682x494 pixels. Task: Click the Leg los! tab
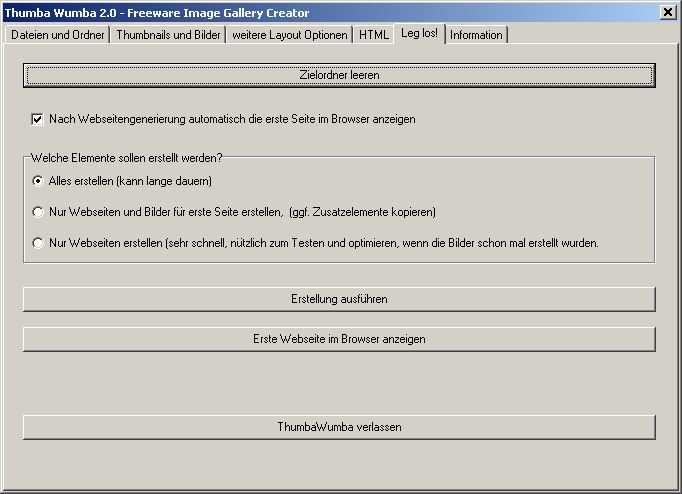pyautogui.click(x=419, y=33)
